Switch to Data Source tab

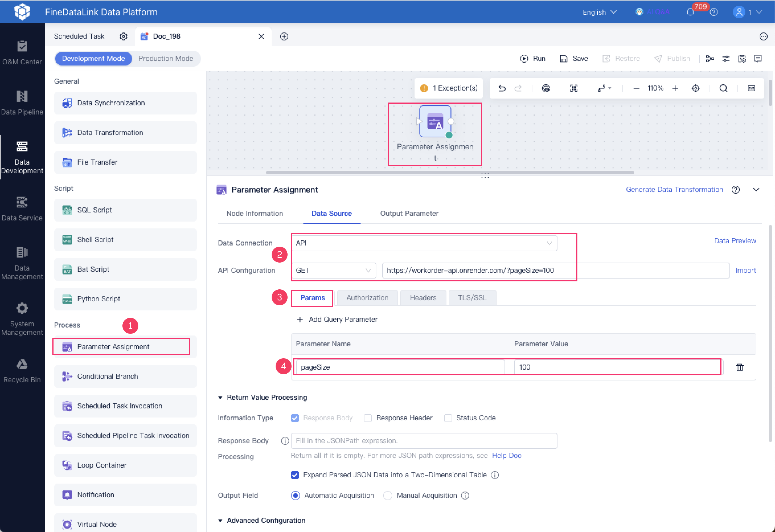point(331,213)
